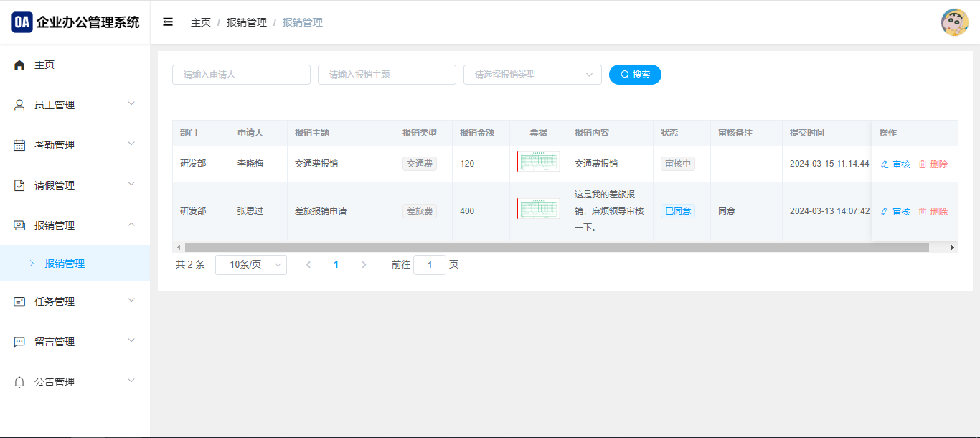Click the edit icon for 李晓梅's 审核
Viewport: 980px width, 438px height.
(885, 164)
